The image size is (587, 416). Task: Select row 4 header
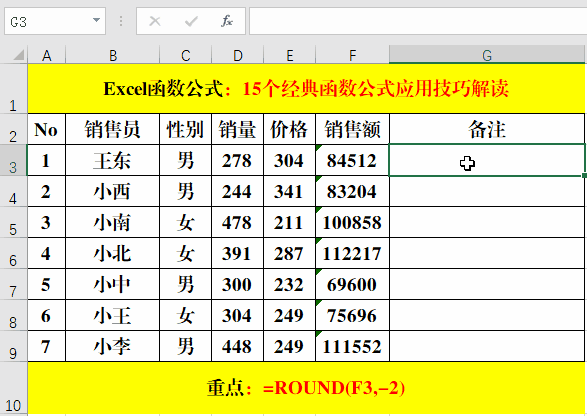pos(13,191)
